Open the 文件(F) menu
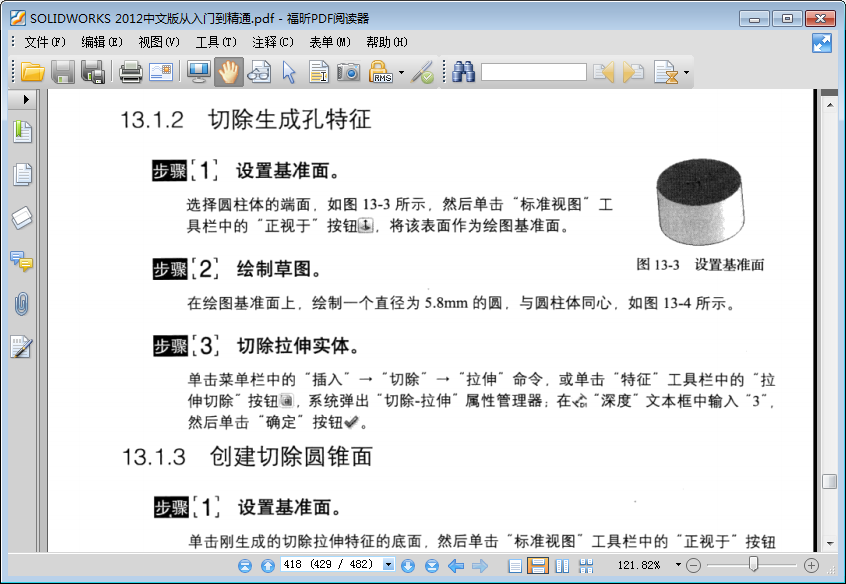 pos(45,42)
